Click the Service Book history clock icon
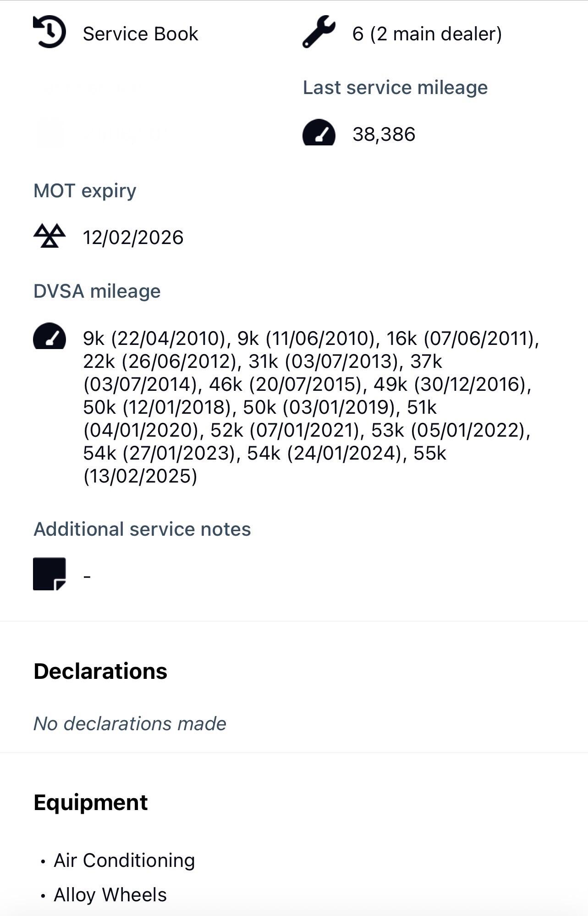This screenshot has width=588, height=916. (x=49, y=32)
